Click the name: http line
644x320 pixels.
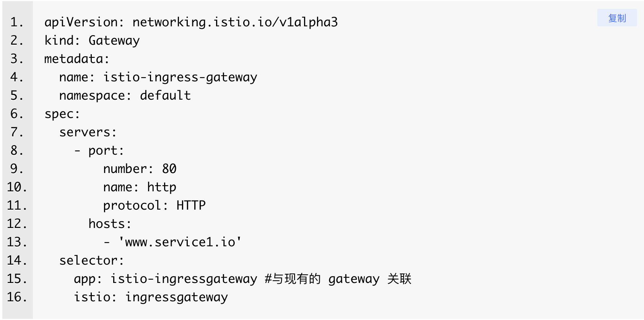click(x=140, y=187)
